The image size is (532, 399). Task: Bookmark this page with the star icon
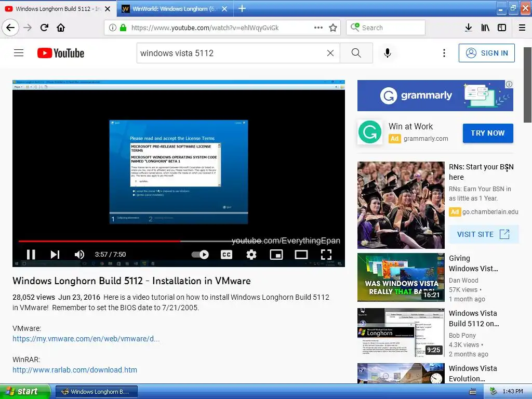(333, 28)
